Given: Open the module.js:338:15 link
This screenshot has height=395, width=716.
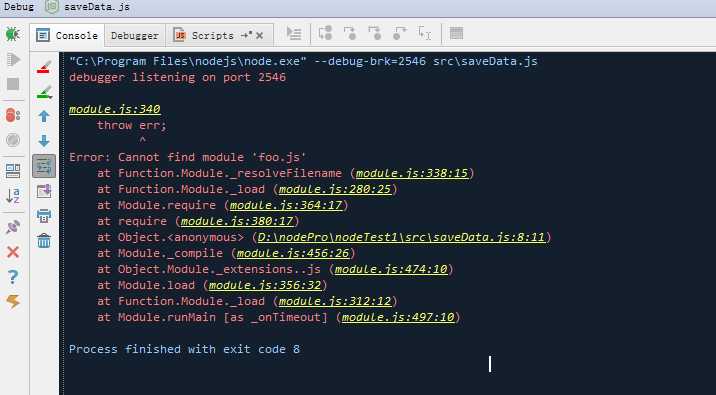Looking at the screenshot, I should point(412,173).
